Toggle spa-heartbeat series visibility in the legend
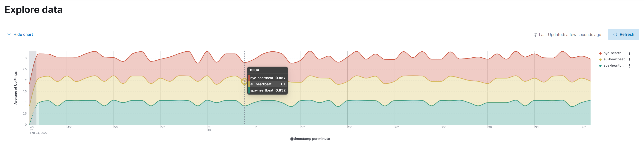The width and height of the screenshot is (644, 144). click(x=614, y=65)
